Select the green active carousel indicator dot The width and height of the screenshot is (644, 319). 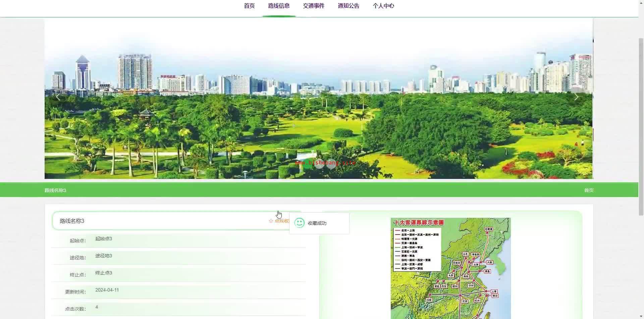pos(307,164)
